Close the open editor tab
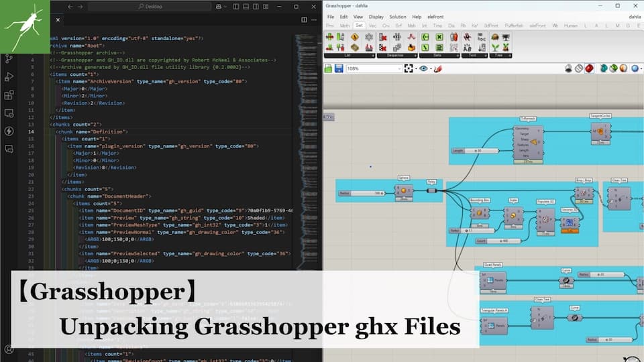 58,19
